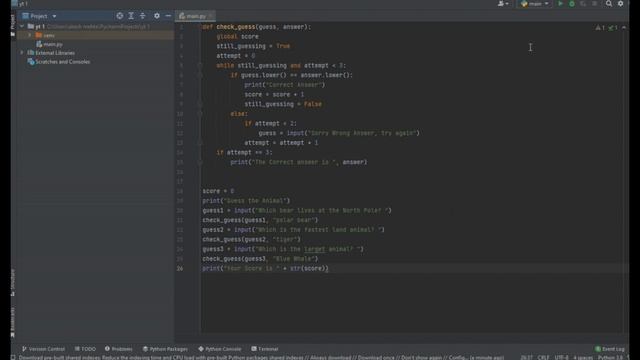Screen dimensions: 640x360
Task: Click the green typo check indicator
Action: tap(613, 28)
